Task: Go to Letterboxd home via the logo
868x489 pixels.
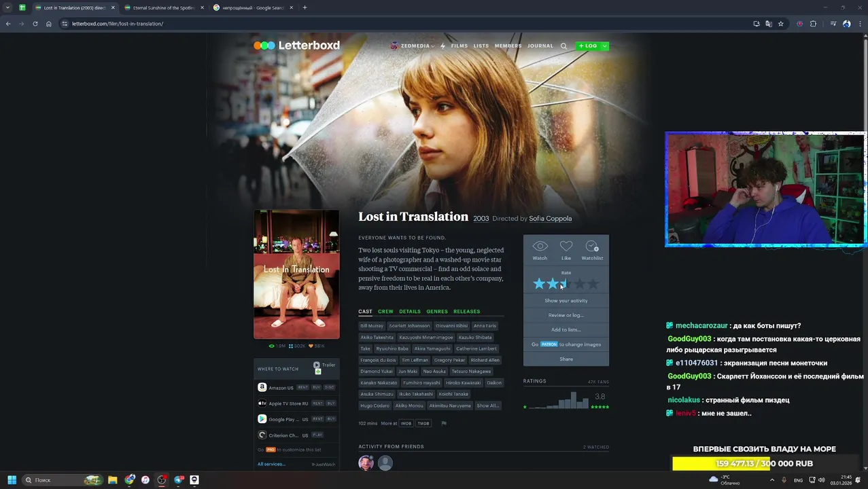Action: click(x=296, y=46)
